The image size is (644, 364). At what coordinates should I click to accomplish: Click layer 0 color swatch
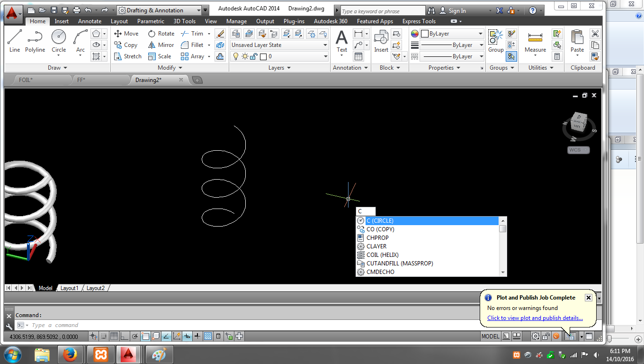point(263,56)
